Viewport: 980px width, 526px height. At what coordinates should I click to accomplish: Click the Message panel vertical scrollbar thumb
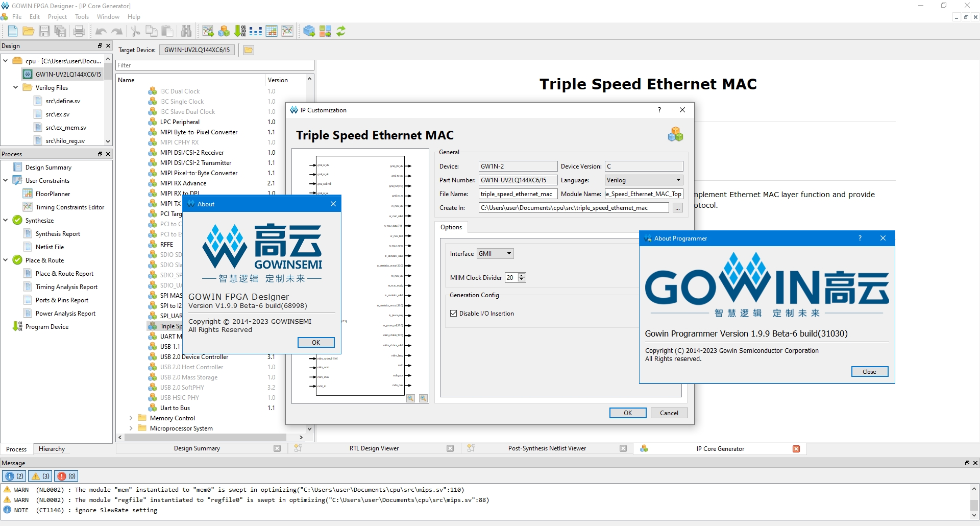pos(974,505)
